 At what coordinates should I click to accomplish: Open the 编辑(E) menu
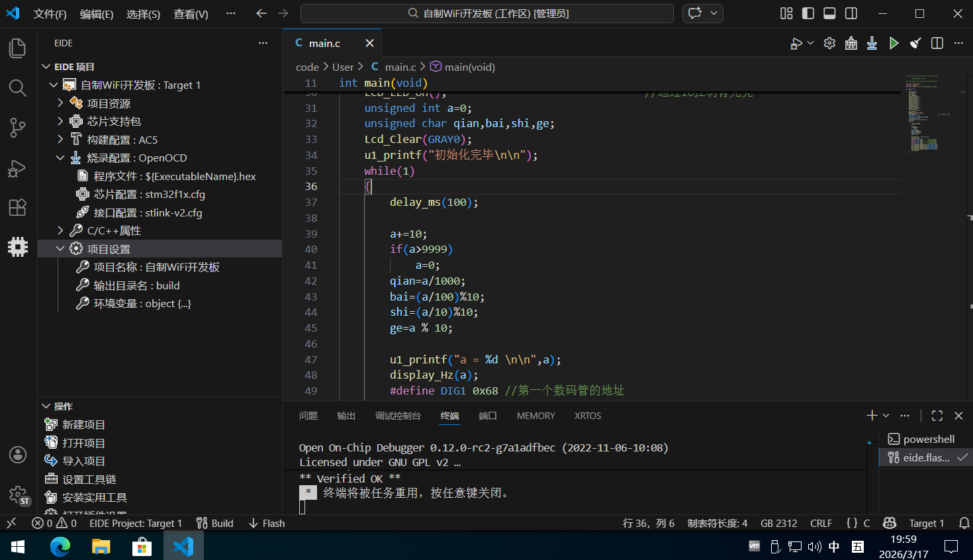[x=97, y=14]
